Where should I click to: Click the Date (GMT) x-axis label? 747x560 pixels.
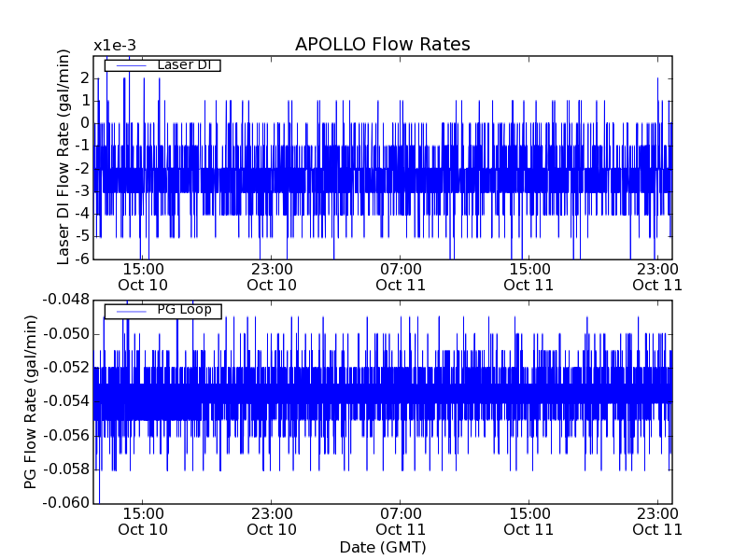click(382, 547)
